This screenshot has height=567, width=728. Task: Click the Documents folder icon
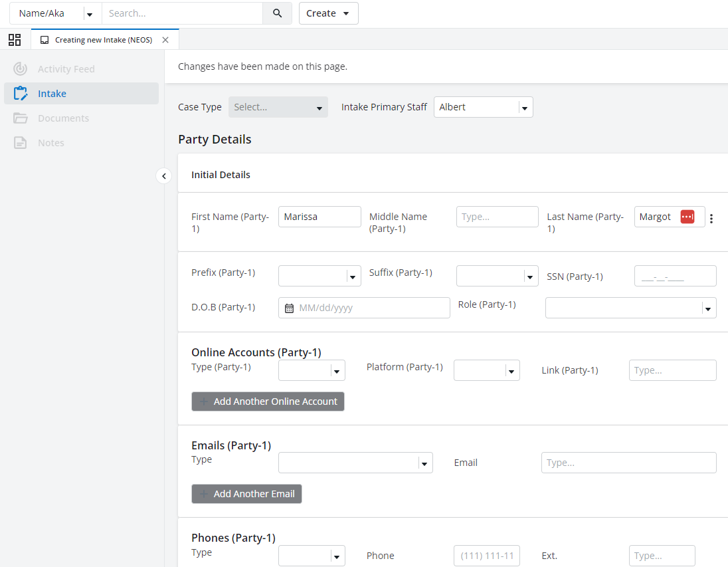click(x=21, y=118)
